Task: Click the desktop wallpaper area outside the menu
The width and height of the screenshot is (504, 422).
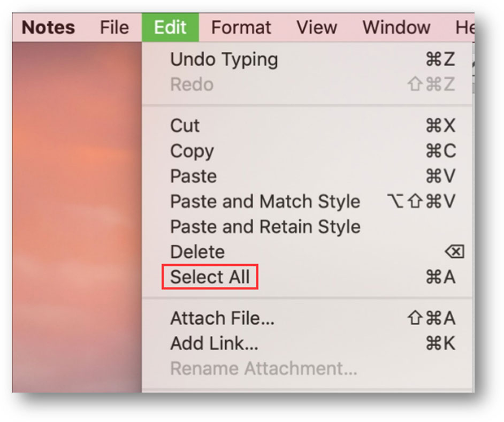Action: (x=75, y=214)
